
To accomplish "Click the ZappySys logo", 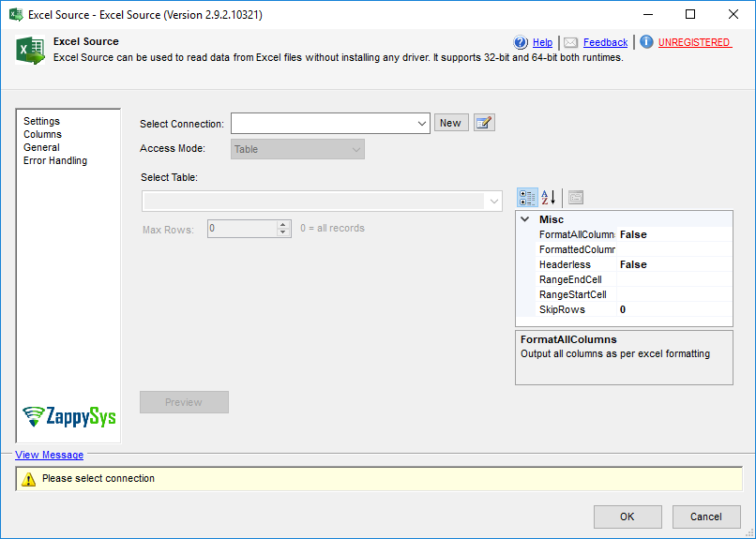I will (x=69, y=416).
